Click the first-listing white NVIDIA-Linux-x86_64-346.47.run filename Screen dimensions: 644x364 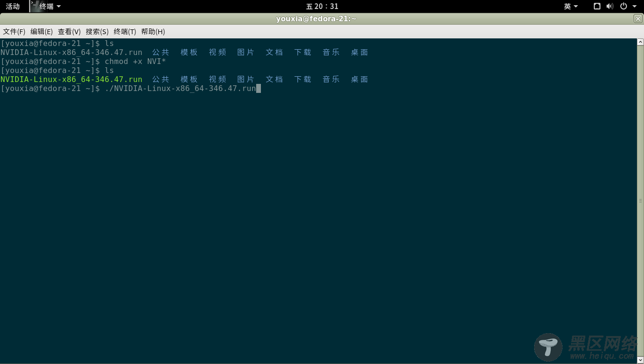click(x=71, y=52)
